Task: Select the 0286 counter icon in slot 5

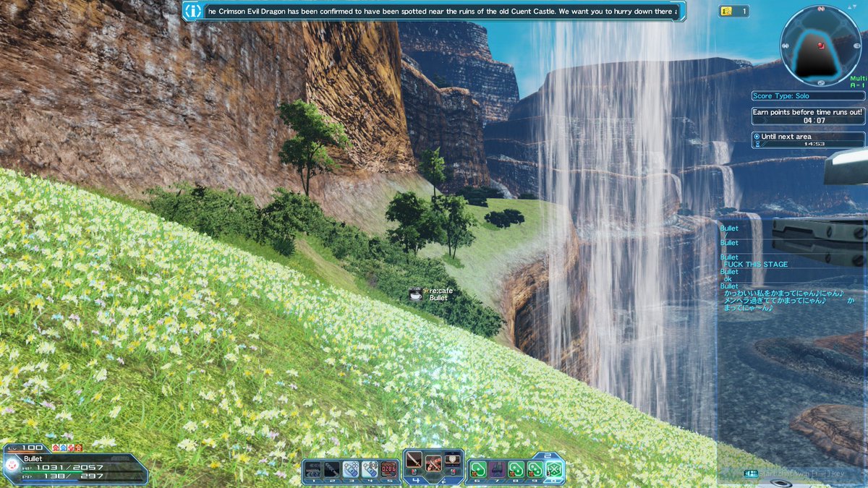Action: pos(388,470)
